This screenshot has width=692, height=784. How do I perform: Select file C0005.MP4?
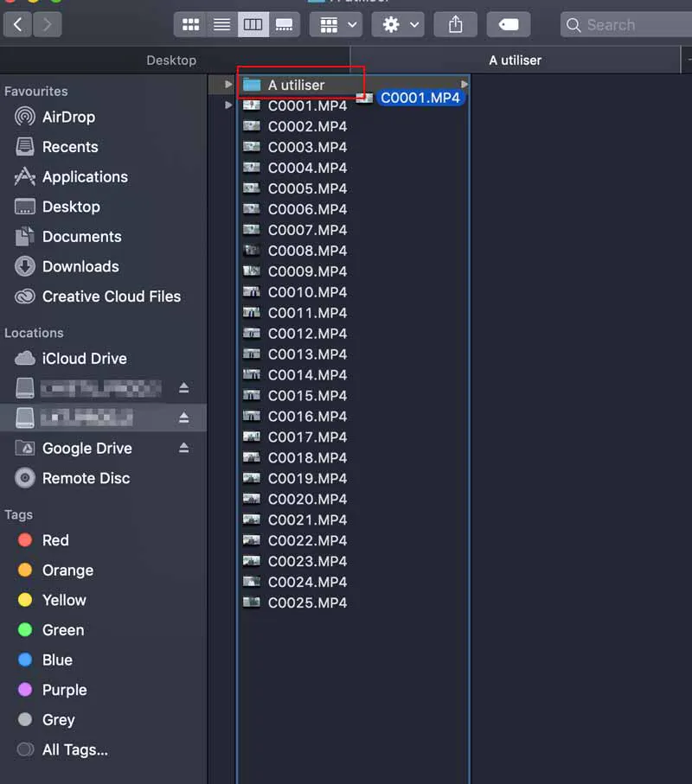pyautogui.click(x=307, y=188)
